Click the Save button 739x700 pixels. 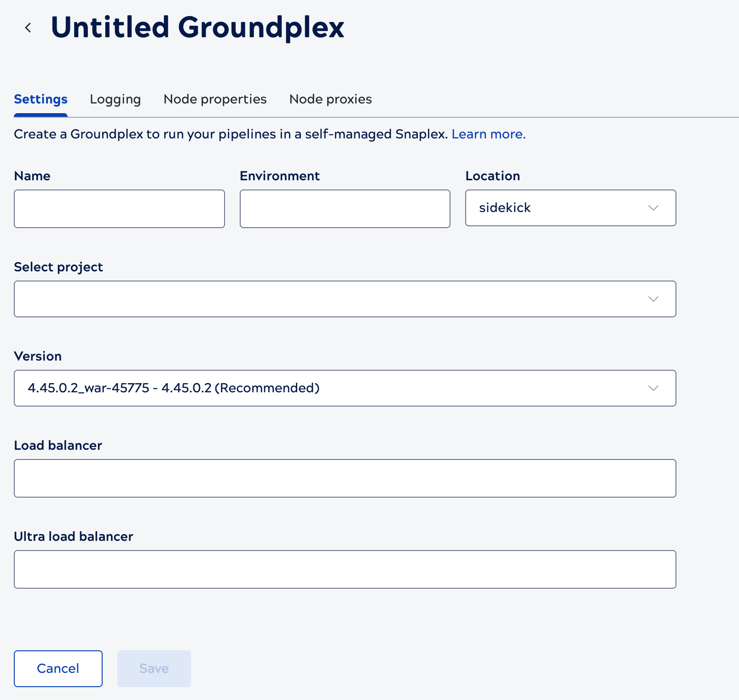pos(154,669)
